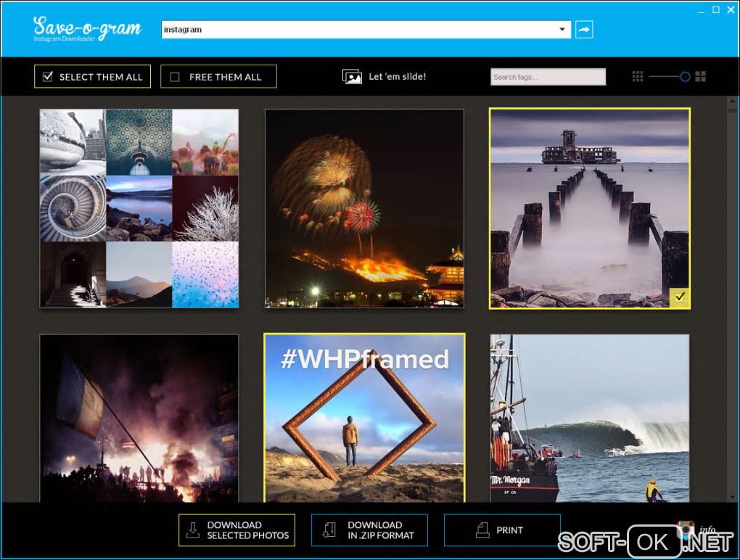Uncheck the pier photo selection checkmark
Image resolution: width=740 pixels, height=560 pixels.
(680, 297)
